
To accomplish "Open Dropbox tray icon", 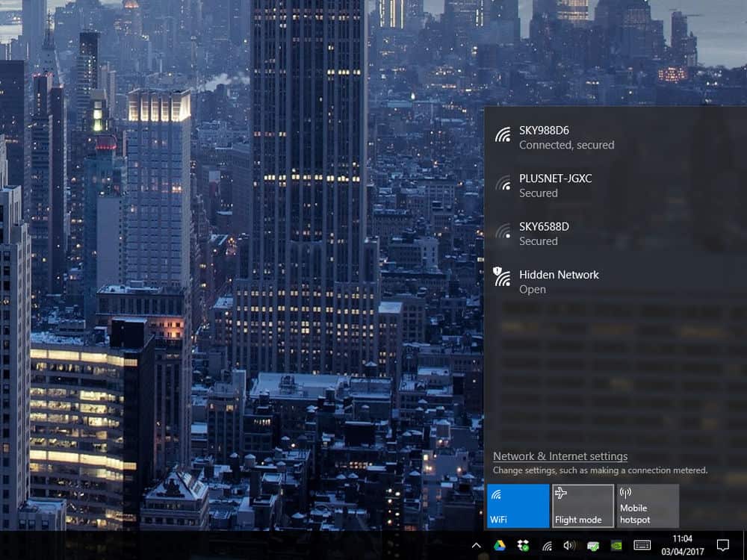I will [x=523, y=546].
